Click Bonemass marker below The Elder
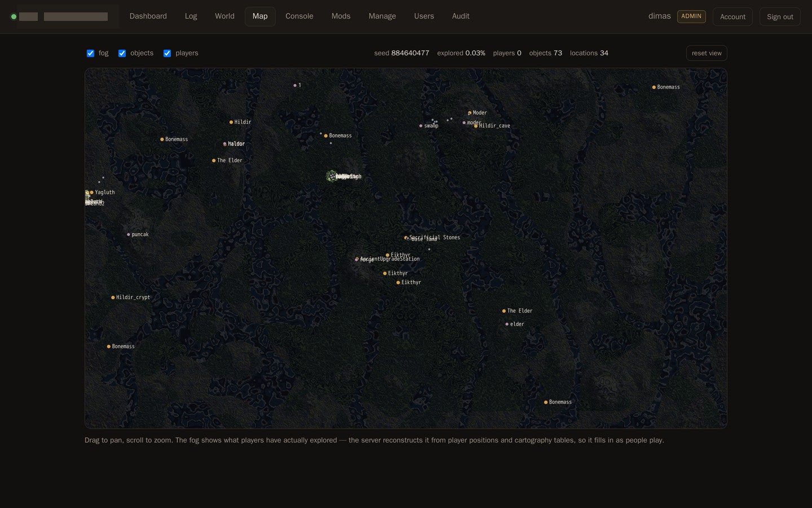Image resolution: width=812 pixels, height=508 pixels. (546, 402)
